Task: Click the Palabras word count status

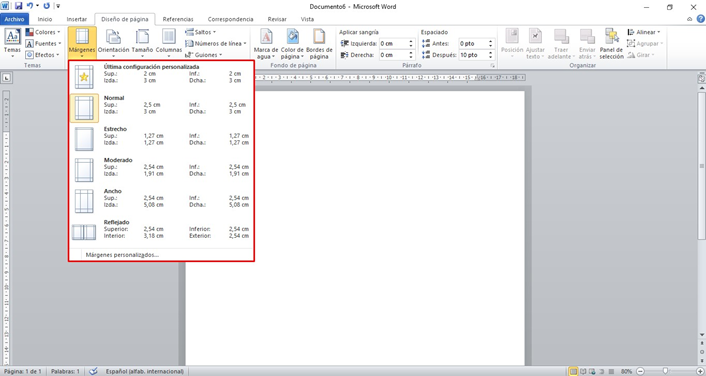Action: pos(65,371)
